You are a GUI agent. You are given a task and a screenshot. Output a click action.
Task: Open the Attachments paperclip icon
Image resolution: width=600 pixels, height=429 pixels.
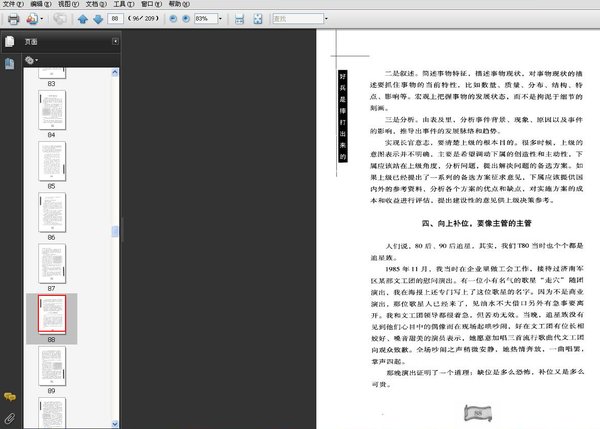(x=10, y=418)
